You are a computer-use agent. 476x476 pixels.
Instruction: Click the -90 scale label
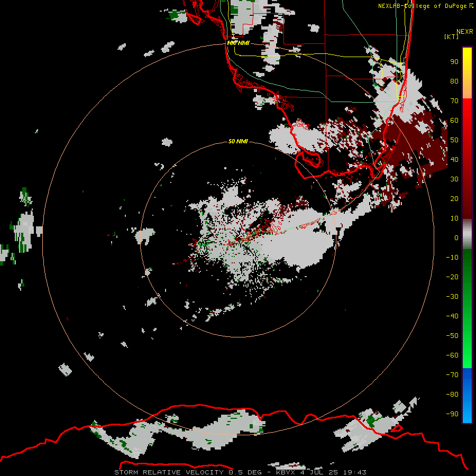click(452, 414)
